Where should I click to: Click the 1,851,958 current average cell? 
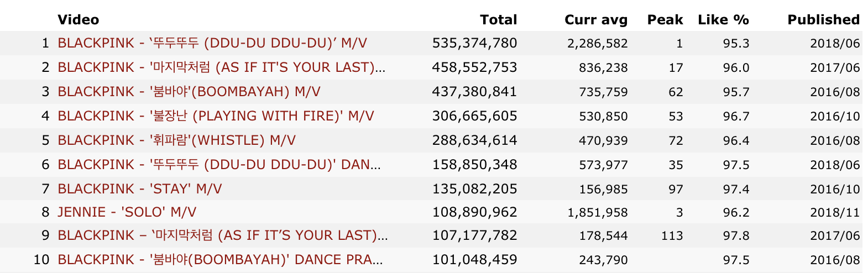click(598, 212)
